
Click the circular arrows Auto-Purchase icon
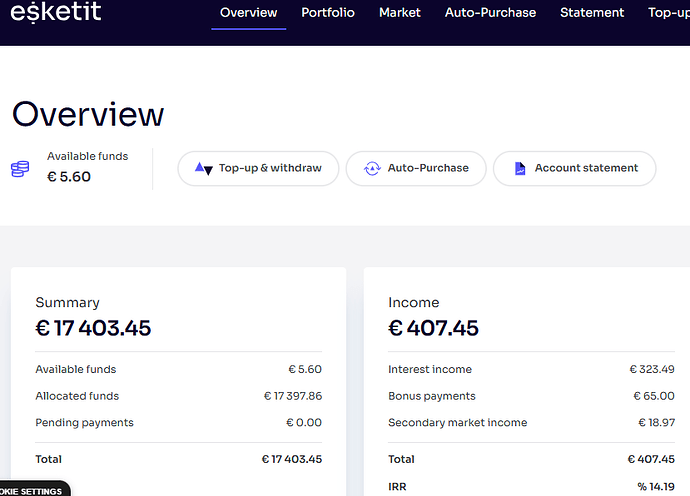click(x=372, y=169)
